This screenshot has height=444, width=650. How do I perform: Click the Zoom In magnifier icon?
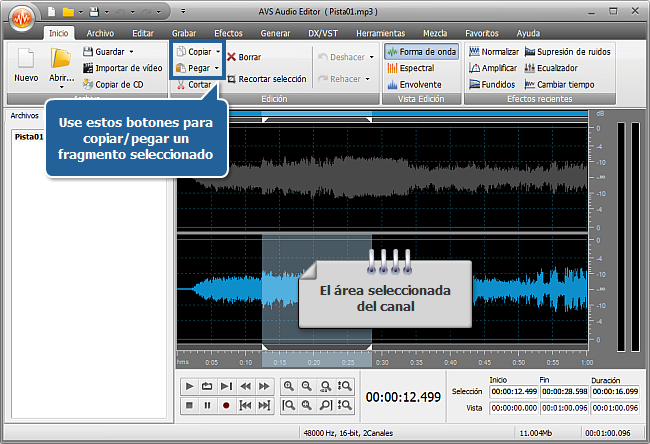tap(289, 386)
